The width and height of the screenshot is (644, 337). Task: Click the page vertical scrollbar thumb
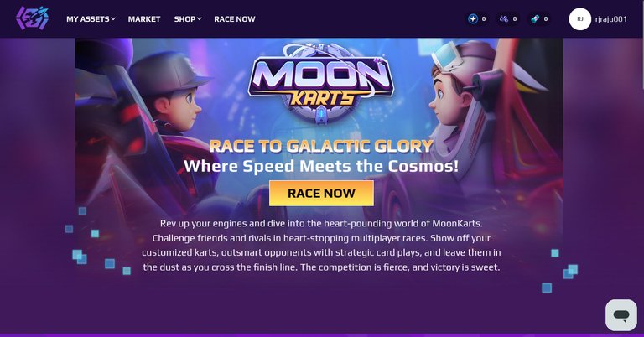tap(642, 44)
